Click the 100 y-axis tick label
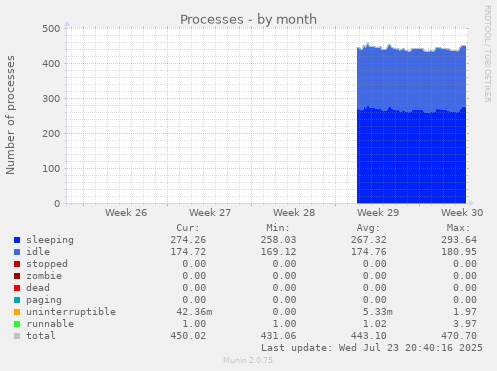This screenshot has width=497, height=371. (x=51, y=169)
